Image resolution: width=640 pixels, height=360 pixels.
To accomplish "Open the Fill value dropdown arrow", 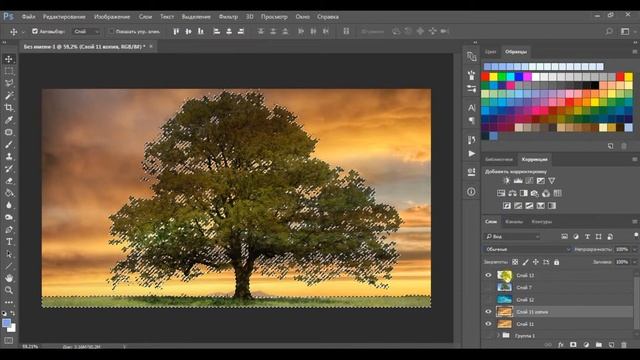I will [x=635, y=262].
